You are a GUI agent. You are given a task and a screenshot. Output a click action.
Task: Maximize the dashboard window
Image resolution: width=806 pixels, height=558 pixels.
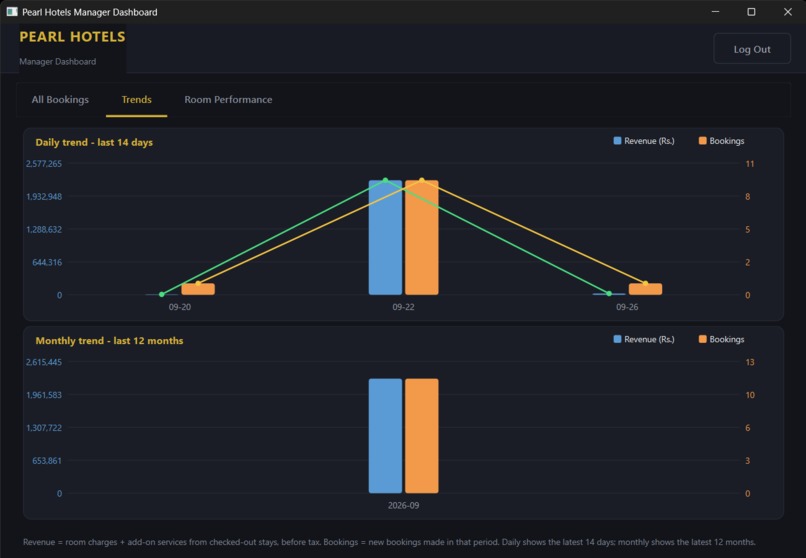[751, 11]
